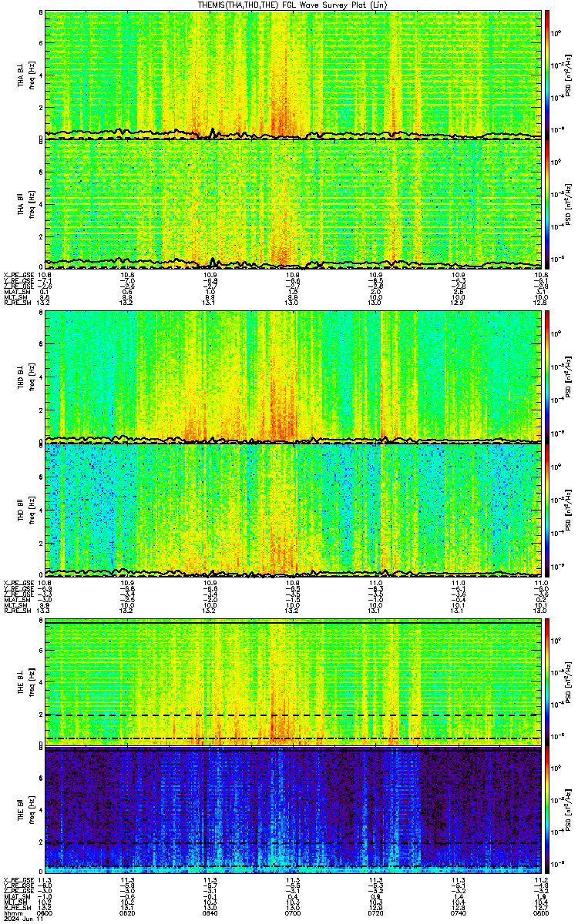Click the THD B∥ spectrogram panel

pyautogui.click(x=292, y=509)
